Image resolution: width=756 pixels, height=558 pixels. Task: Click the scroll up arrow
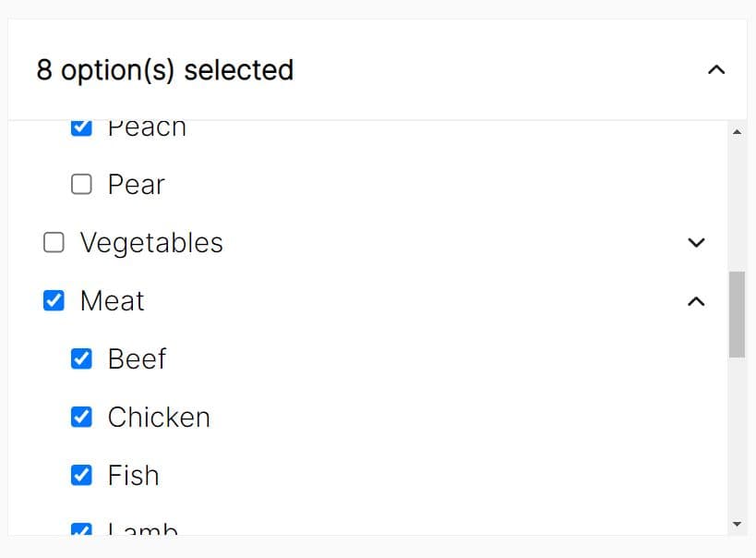737,132
